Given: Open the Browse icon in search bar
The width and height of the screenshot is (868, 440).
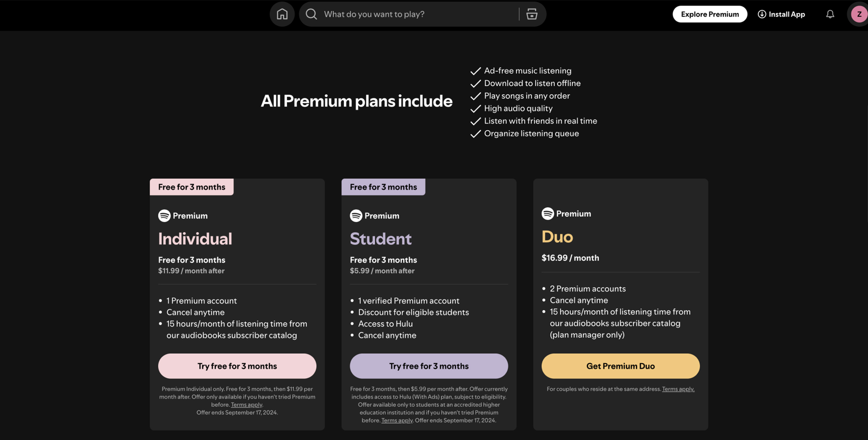Looking at the screenshot, I should click(x=532, y=14).
